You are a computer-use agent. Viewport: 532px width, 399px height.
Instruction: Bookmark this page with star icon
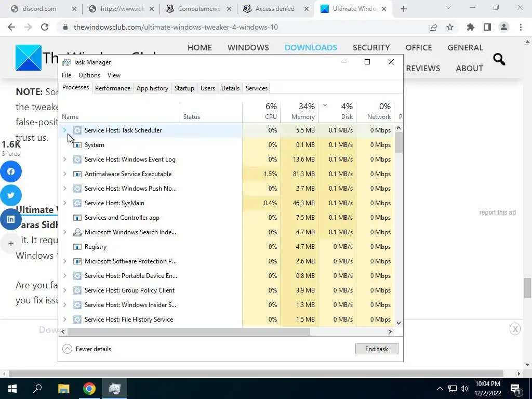point(450,27)
